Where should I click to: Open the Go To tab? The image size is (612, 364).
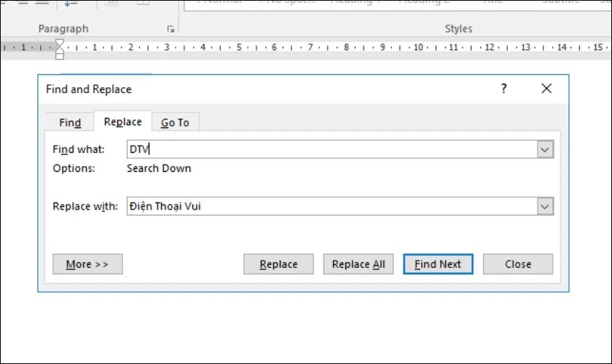[x=176, y=122]
